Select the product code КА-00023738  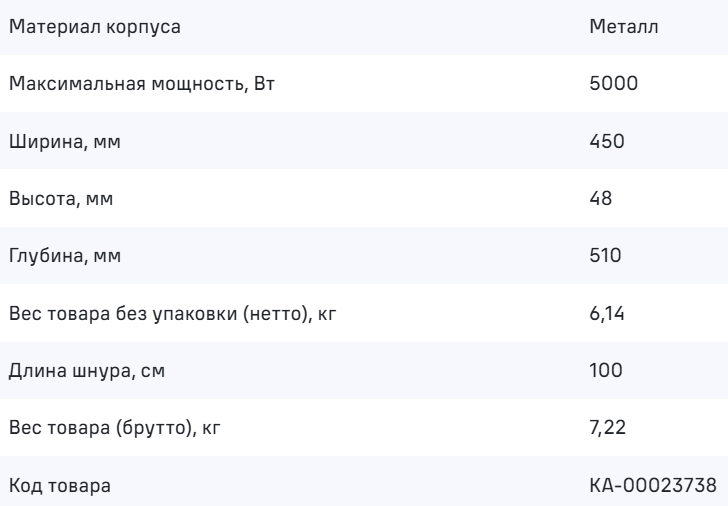652,486
